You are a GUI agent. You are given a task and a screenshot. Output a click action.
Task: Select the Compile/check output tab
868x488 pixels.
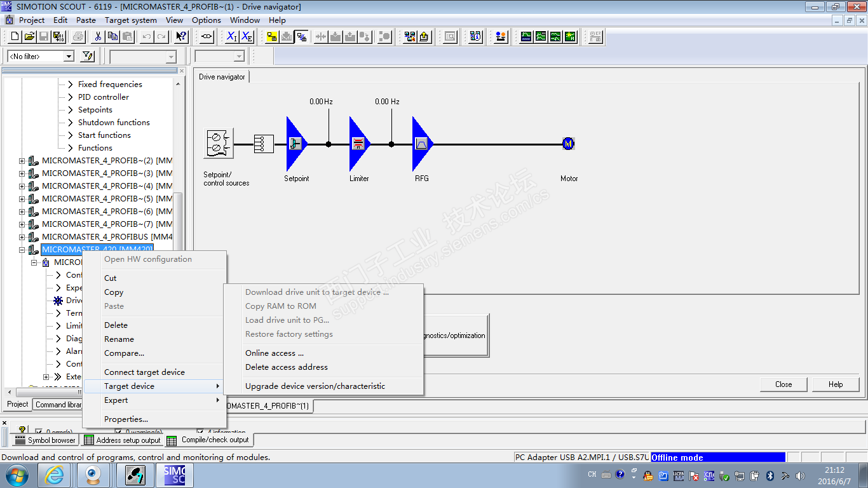pyautogui.click(x=209, y=440)
